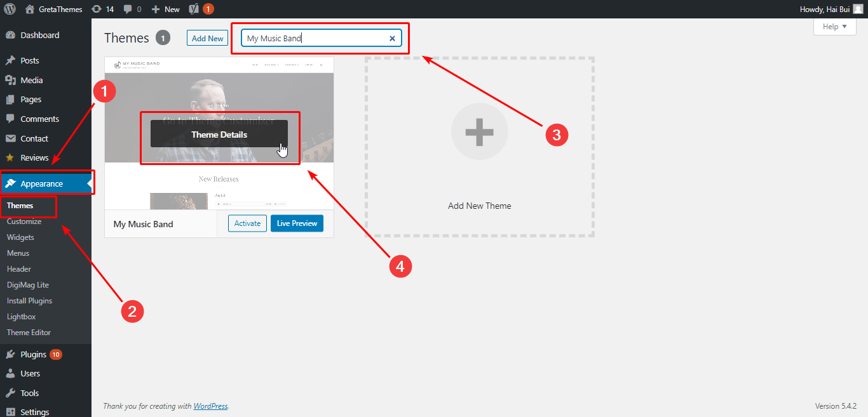Select the Media library icon in sidebar

[x=11, y=80]
